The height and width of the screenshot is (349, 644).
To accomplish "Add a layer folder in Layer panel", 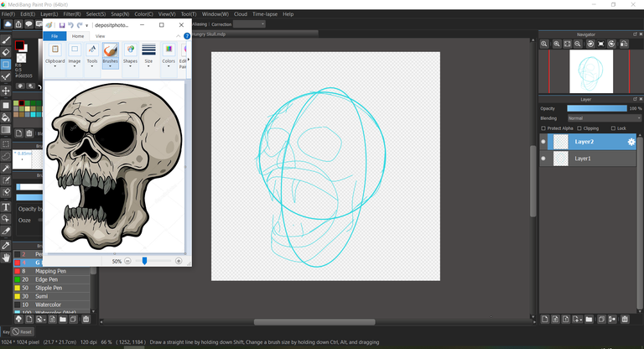I will (589, 319).
